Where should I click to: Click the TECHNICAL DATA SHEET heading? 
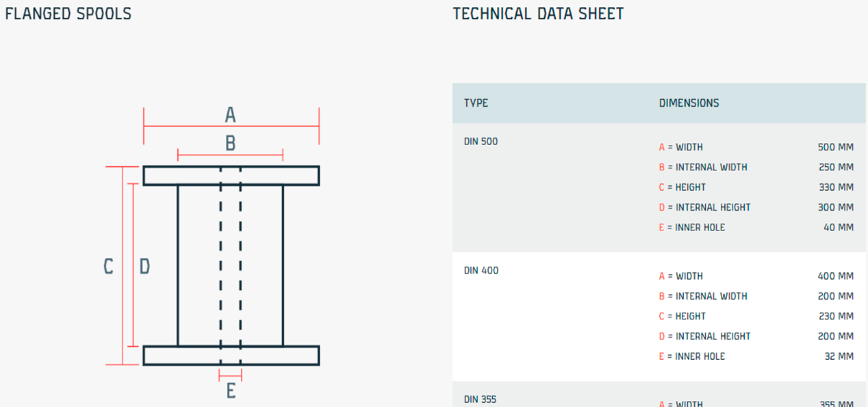click(538, 14)
